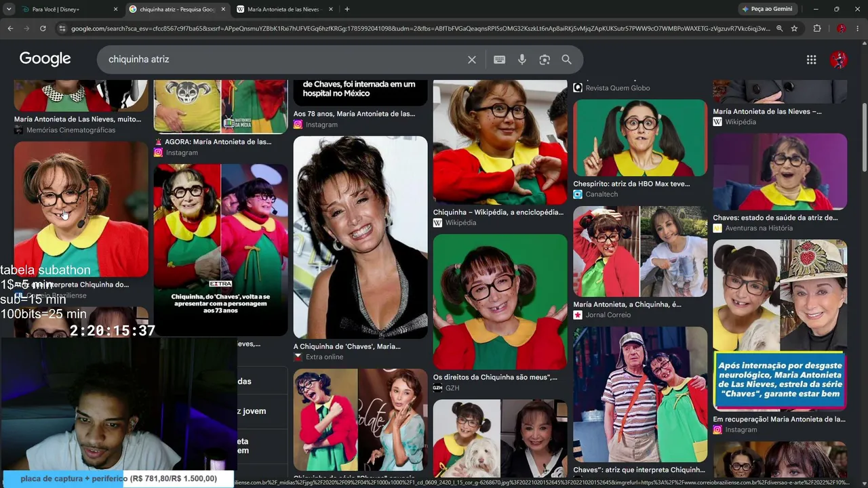This screenshot has width=868, height=488.
Task: Open the Google apps grid
Action: pyautogui.click(x=811, y=60)
